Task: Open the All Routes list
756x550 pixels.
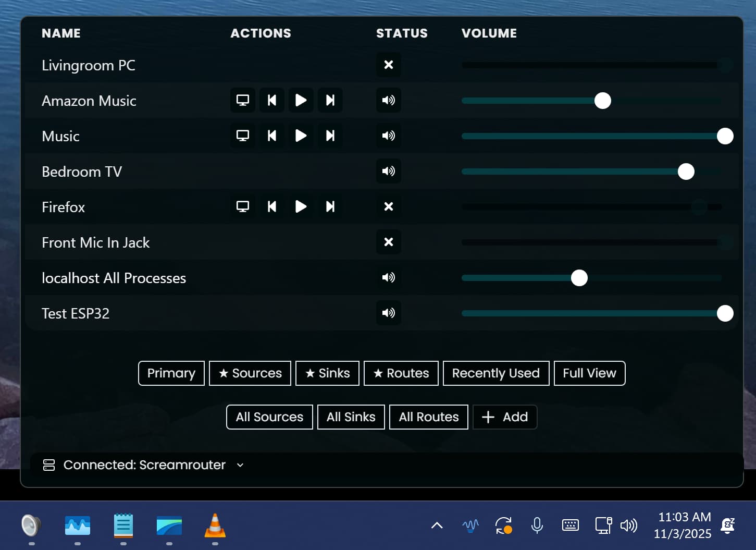Action: tap(428, 417)
